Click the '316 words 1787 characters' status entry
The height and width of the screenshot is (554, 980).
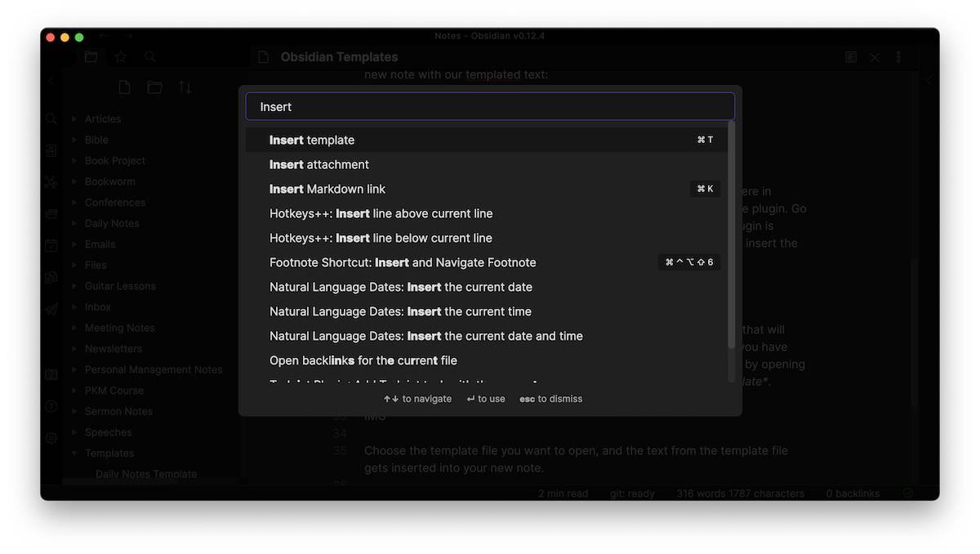click(x=740, y=494)
